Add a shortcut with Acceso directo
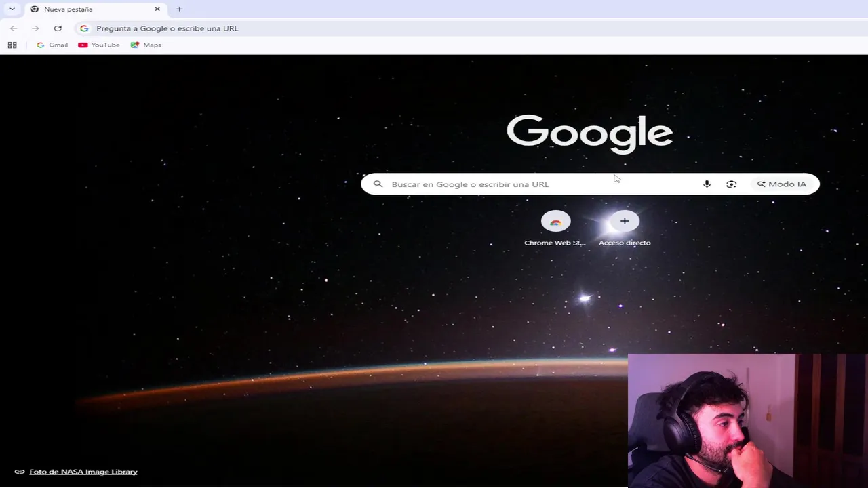868x488 pixels. click(625, 228)
